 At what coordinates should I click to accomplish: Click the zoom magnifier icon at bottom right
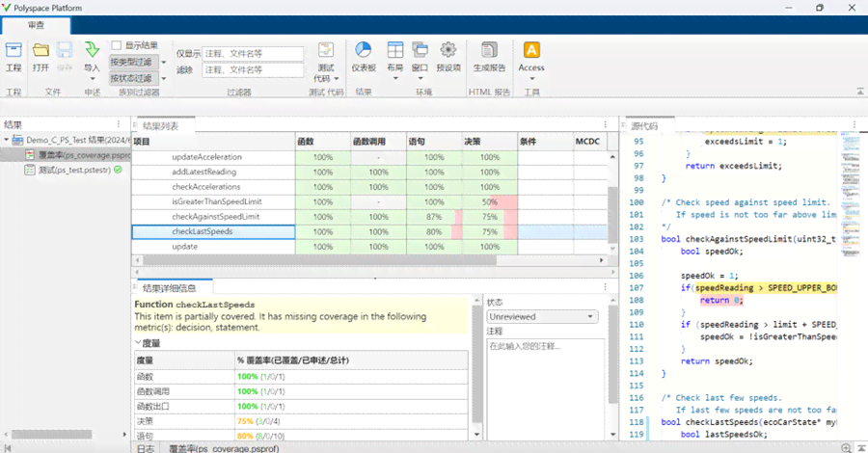(846, 448)
